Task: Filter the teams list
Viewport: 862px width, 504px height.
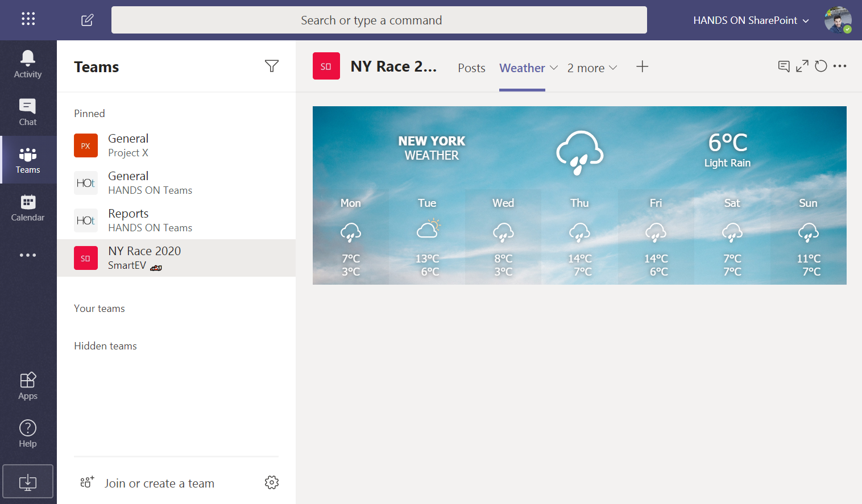Action: pyautogui.click(x=272, y=66)
